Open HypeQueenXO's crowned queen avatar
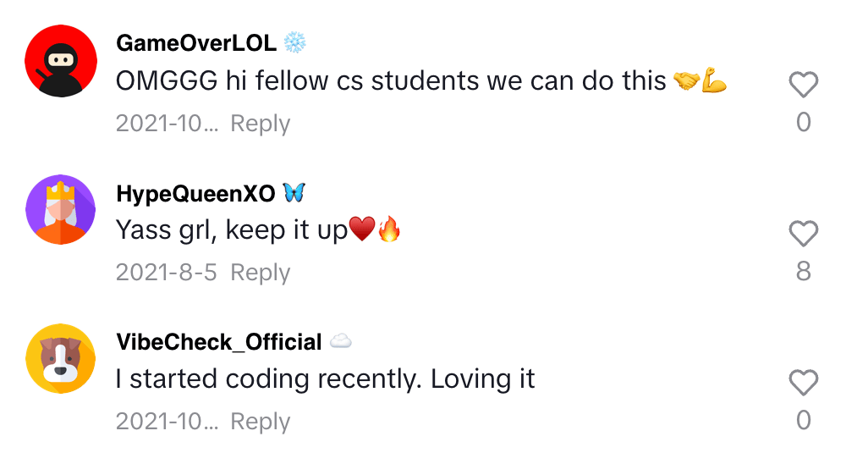This screenshot has height=464, width=868. click(60, 209)
